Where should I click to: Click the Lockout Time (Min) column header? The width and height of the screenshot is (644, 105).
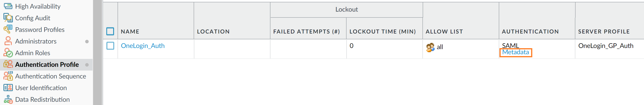coord(382,31)
